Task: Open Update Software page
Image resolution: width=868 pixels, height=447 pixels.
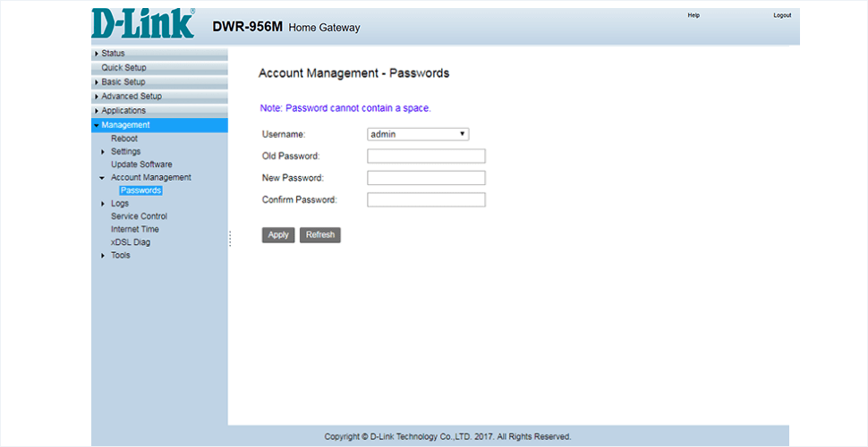Action: (141, 164)
